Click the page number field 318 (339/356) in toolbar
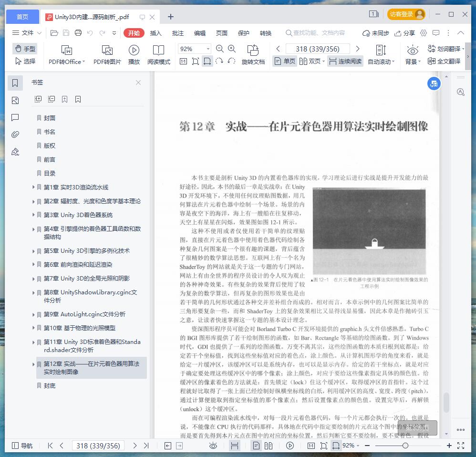 [x=318, y=49]
